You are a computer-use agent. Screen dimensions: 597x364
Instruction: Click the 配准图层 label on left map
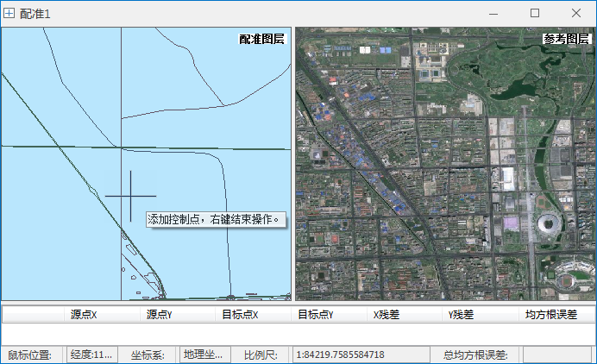261,39
